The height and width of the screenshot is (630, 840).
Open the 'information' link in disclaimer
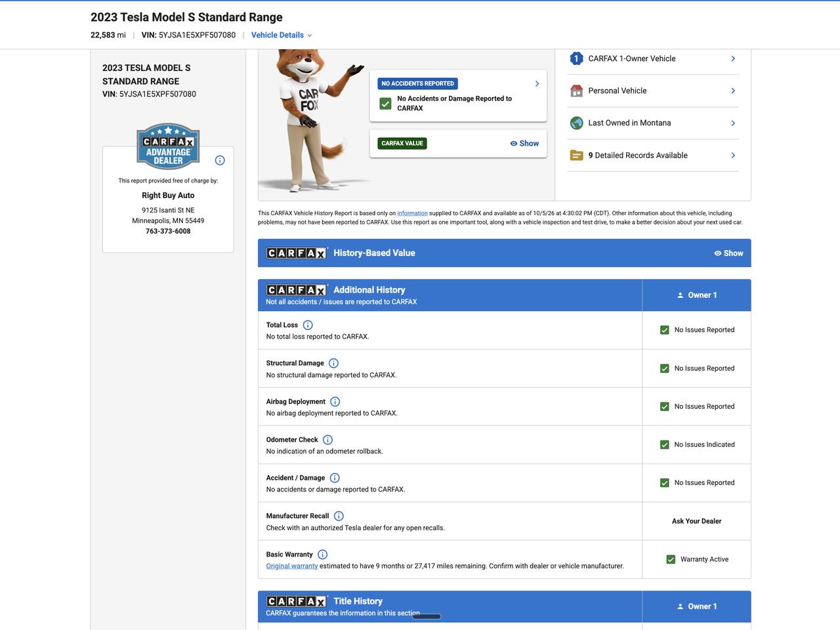(x=412, y=213)
